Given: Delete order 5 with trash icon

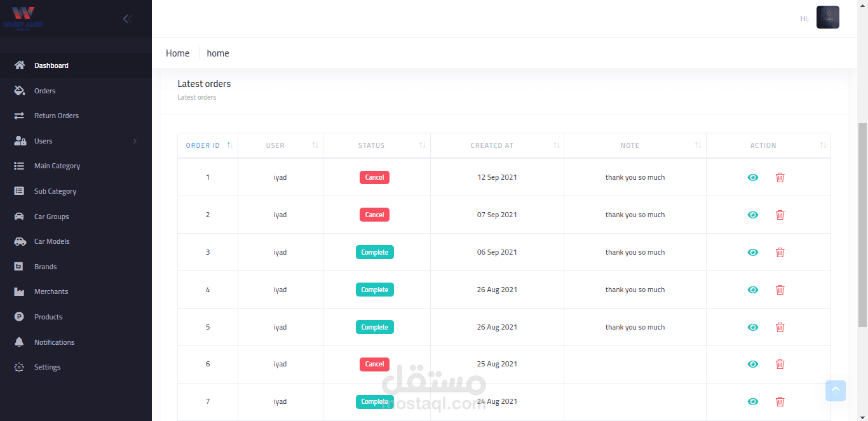Looking at the screenshot, I should pos(780,327).
